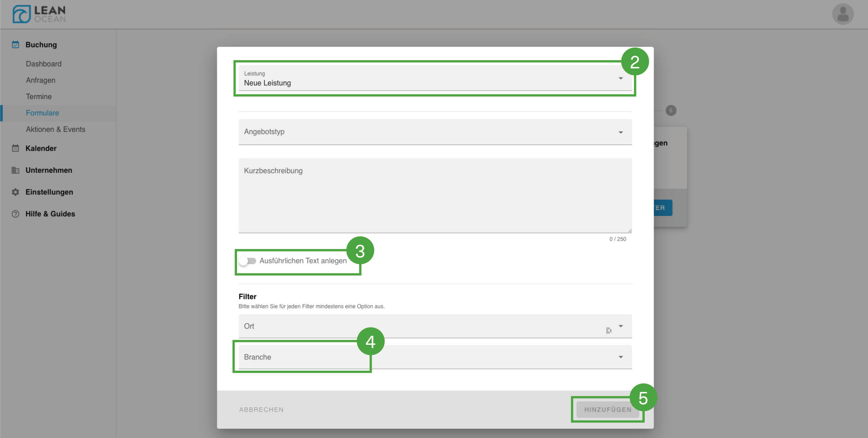Click the Buchung calendar-check icon
Screen dimensions: 868x438
(15, 45)
